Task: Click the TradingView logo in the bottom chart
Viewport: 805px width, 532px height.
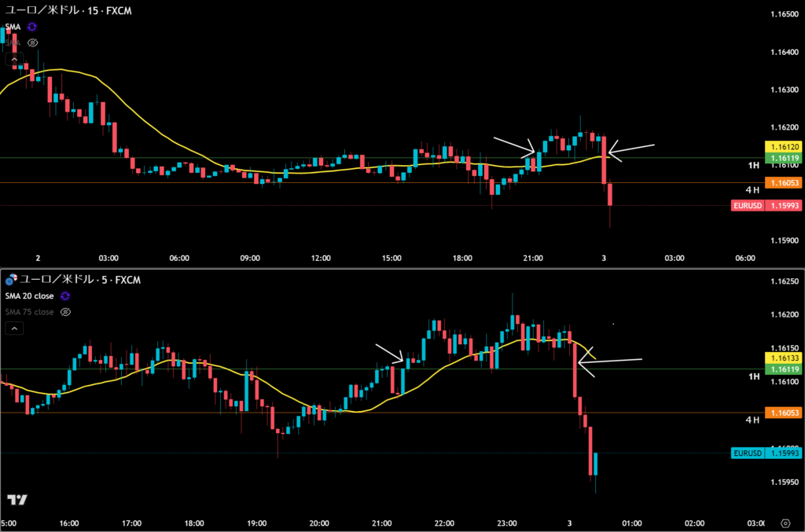Action: (x=17, y=500)
